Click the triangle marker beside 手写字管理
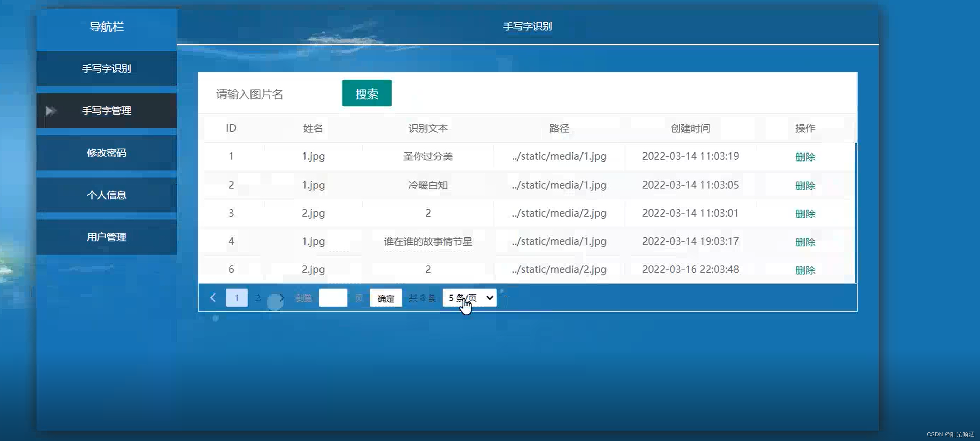980x441 pixels. pyautogui.click(x=50, y=111)
